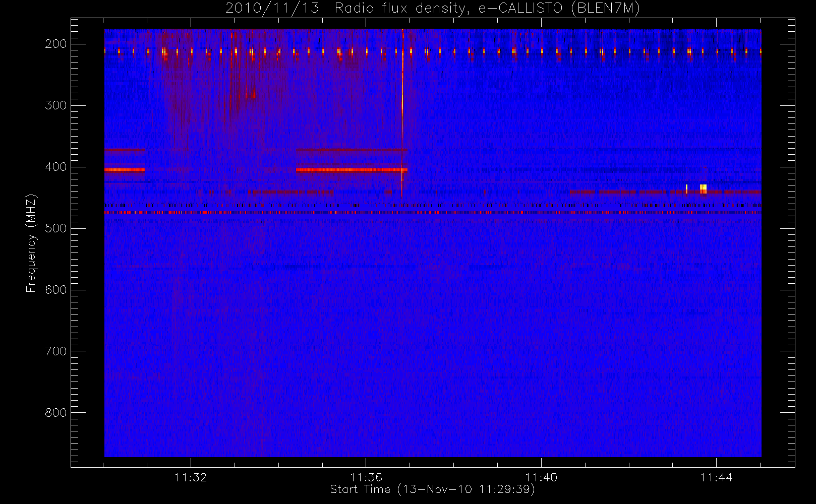Select the 200 frequency tick label
Screen dimensions: 816x504
click(x=56, y=44)
